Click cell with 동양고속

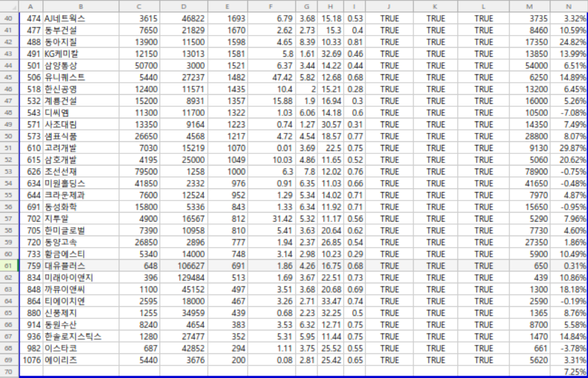[81, 242]
